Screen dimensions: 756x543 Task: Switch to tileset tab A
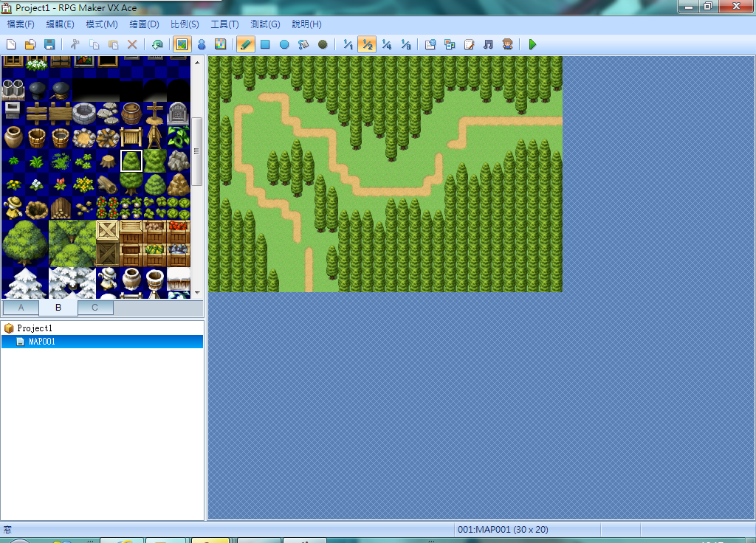(x=21, y=308)
